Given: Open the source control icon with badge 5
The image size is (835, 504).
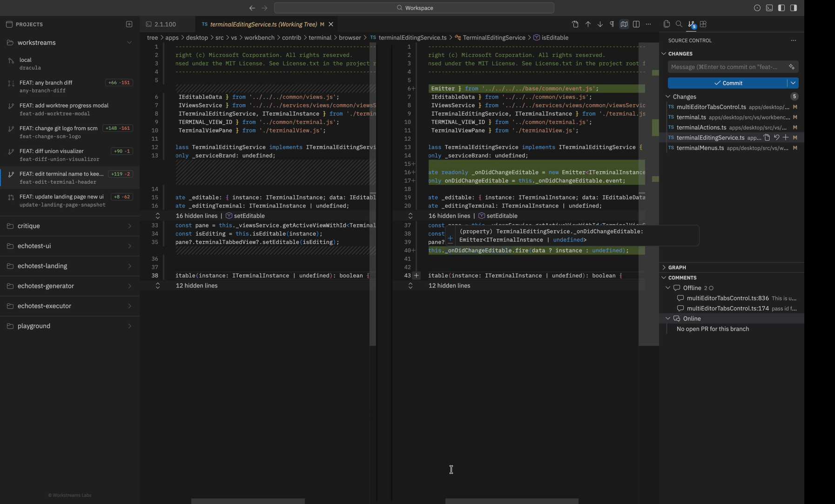Looking at the screenshot, I should (691, 24).
